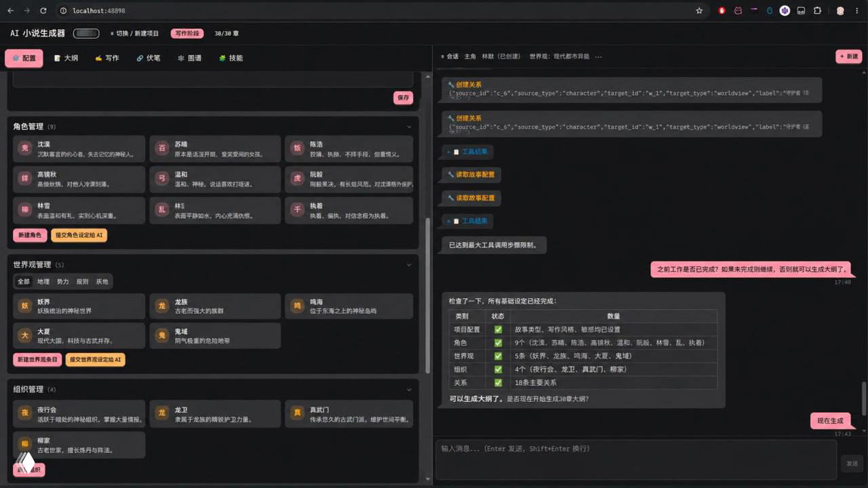Viewport: 868px width, 488px height.
Task: Collapse the 角色管理 section chevron
Action: point(409,127)
